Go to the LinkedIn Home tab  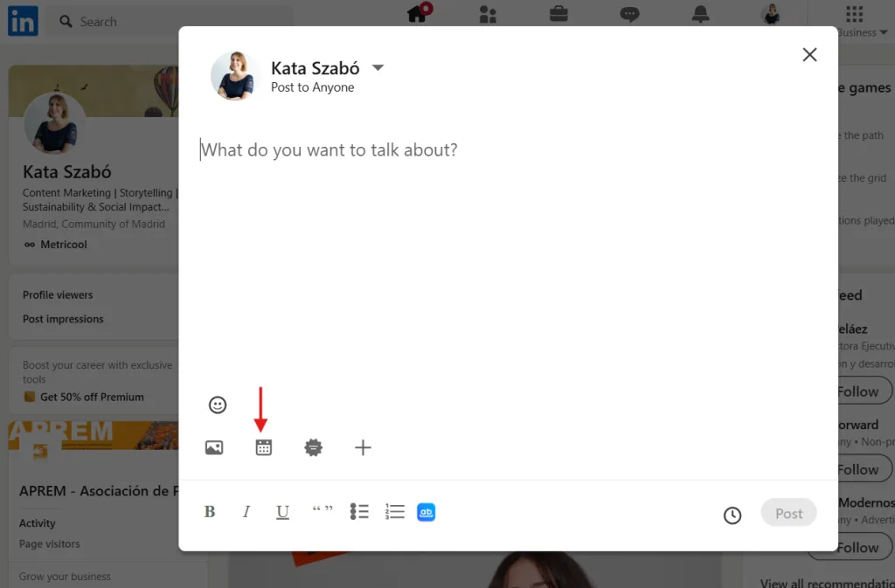[x=417, y=15]
